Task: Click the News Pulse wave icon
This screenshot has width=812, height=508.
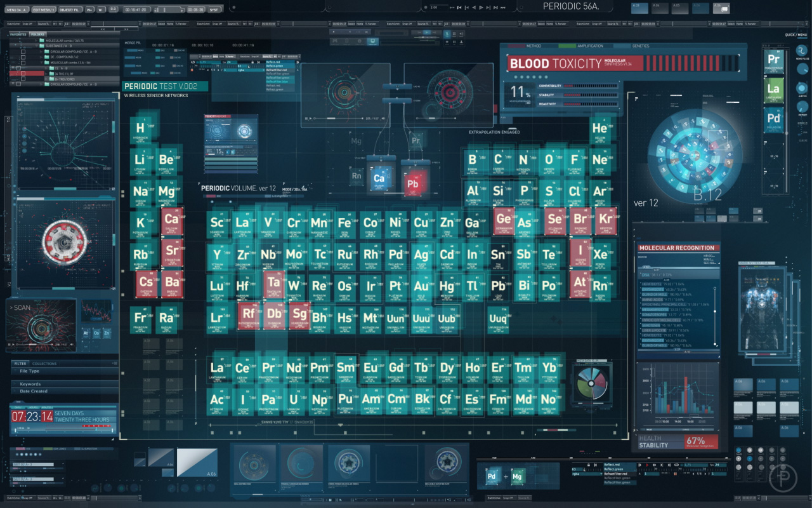Action: click(x=802, y=51)
